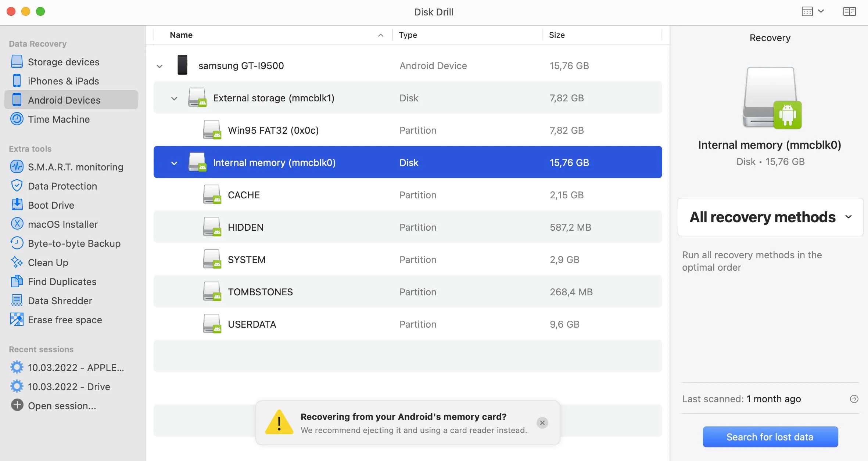This screenshot has height=461, width=868.
Task: Switch to iPhones & iPads category
Action: point(63,81)
